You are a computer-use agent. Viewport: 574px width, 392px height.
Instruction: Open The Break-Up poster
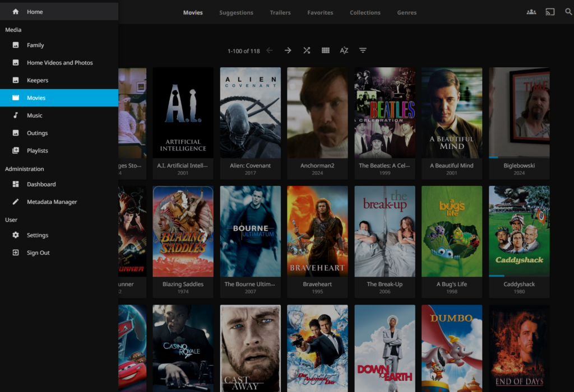click(385, 231)
